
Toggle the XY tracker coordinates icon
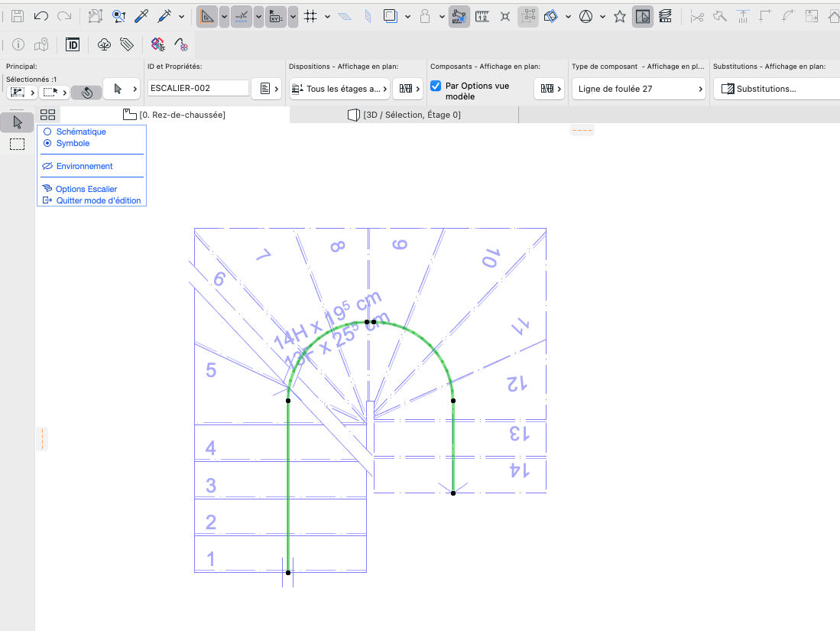pos(276,17)
